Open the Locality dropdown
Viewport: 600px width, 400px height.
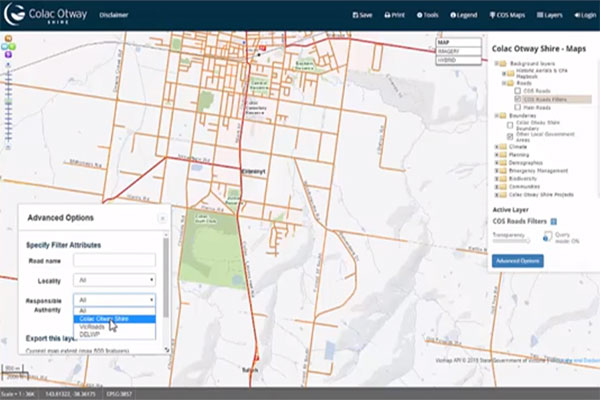tap(114, 280)
